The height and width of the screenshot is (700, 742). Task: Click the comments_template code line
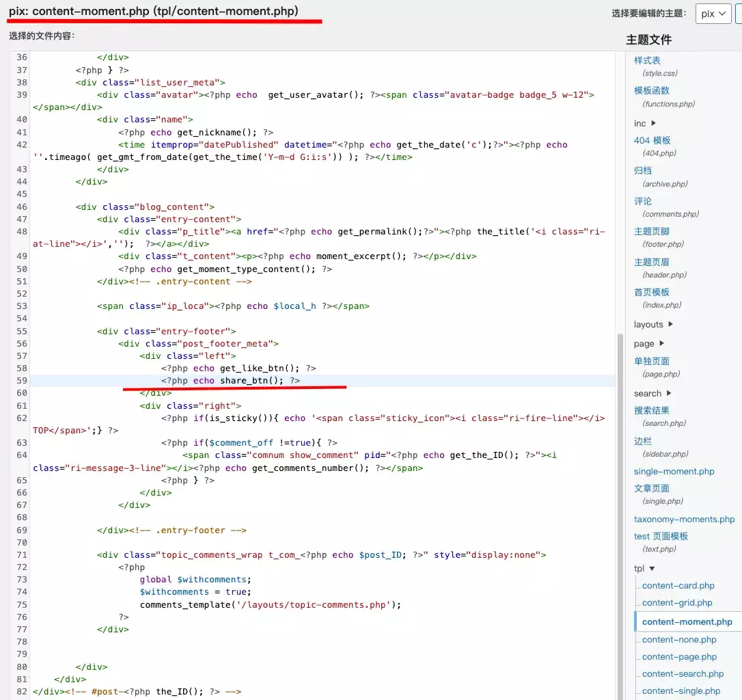[270, 604]
